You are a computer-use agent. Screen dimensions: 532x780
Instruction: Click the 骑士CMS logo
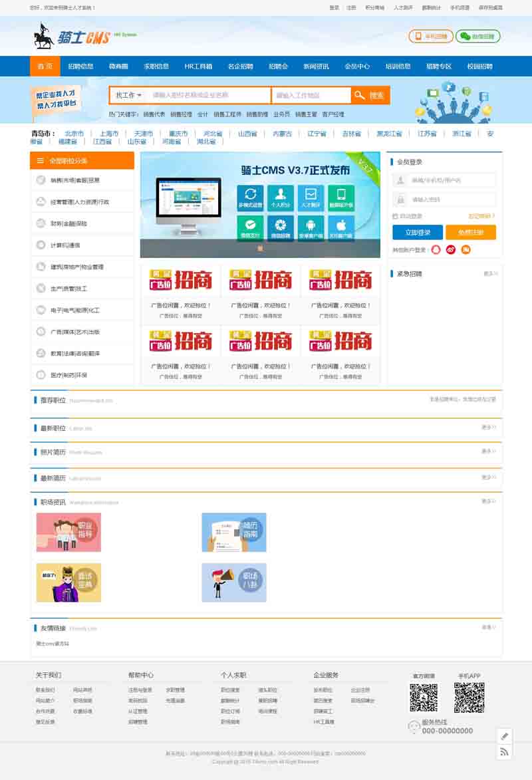71,37
